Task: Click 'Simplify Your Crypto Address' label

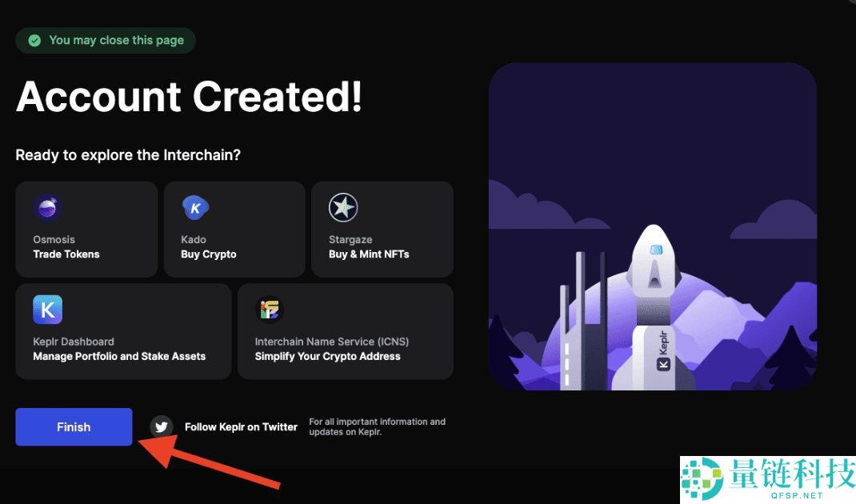Action: pos(327,356)
